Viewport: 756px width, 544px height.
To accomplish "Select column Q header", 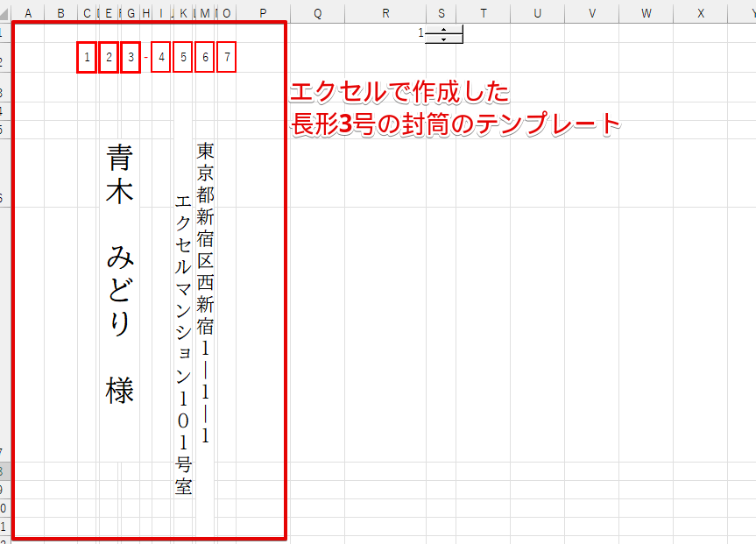I will point(316,12).
